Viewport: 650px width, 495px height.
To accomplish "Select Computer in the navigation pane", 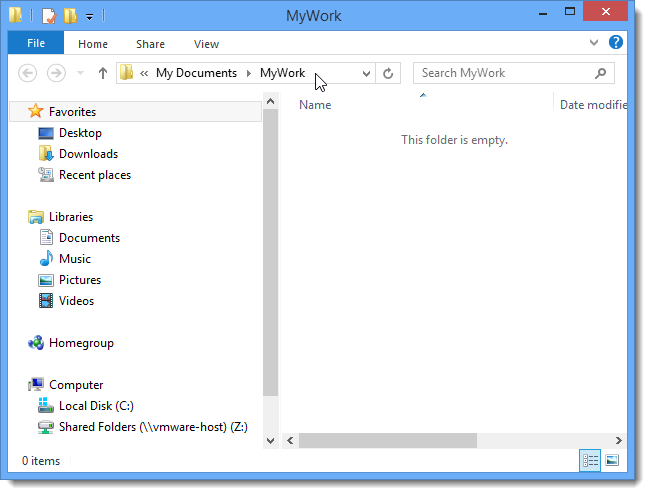I will (76, 385).
